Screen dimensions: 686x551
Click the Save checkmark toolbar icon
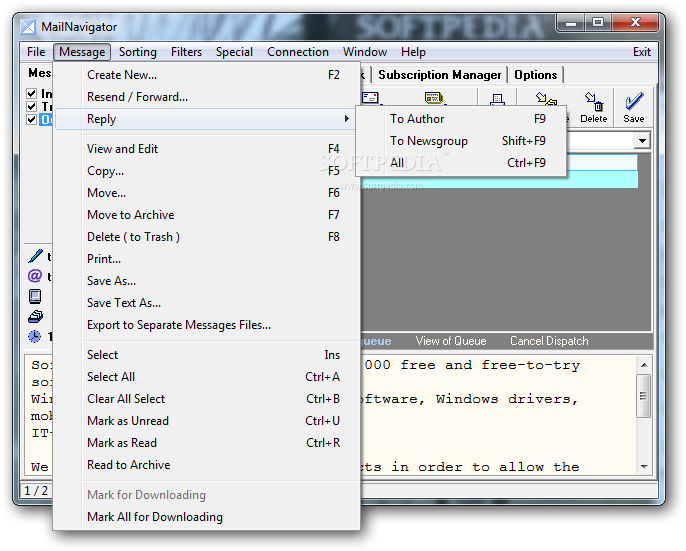click(x=634, y=102)
